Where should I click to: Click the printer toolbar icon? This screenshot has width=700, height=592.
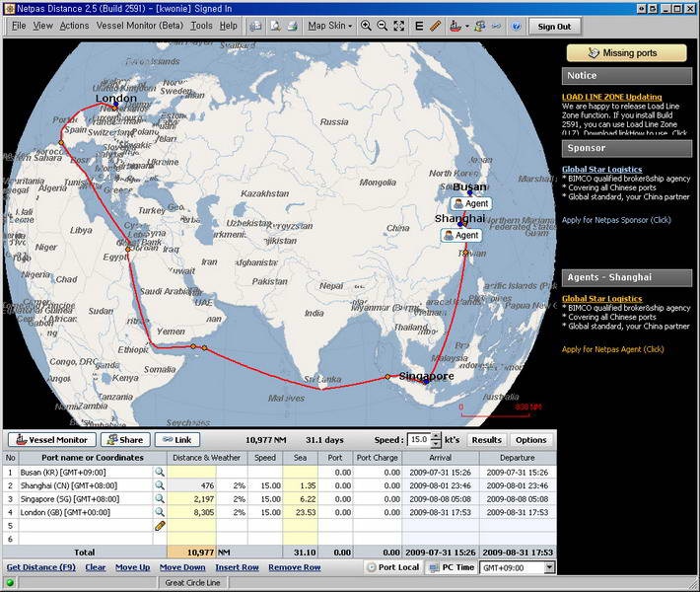click(292, 26)
